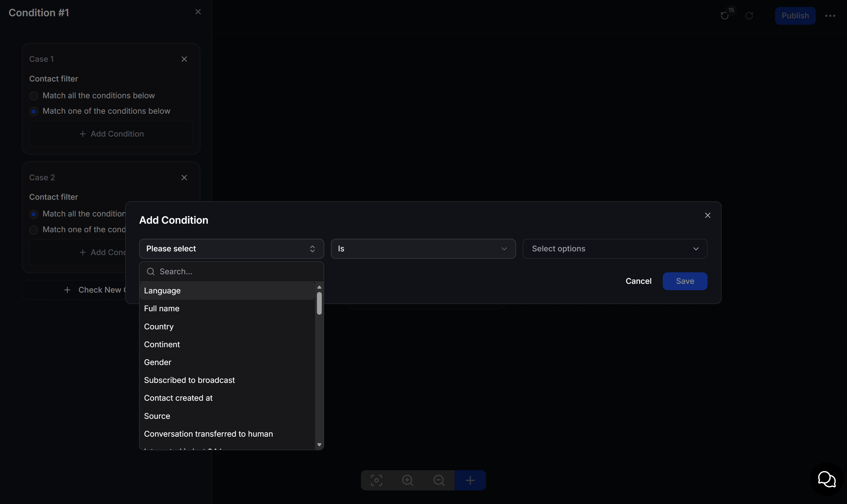This screenshot has width=847, height=504.
Task: Close the Condition #1 panel
Action: (198, 12)
